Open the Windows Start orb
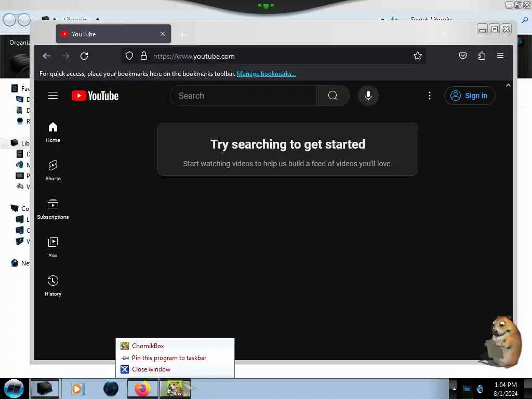This screenshot has width=532, height=399. (x=14, y=389)
